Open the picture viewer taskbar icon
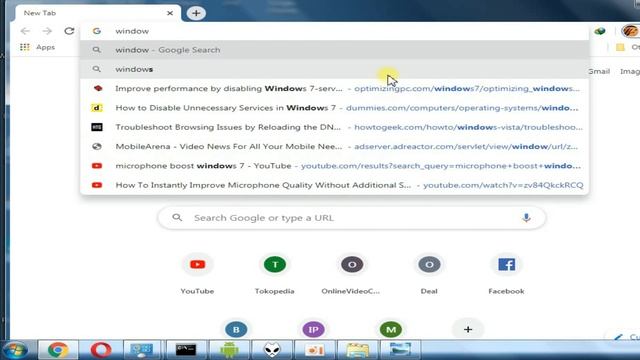640x360 pixels. [400, 350]
